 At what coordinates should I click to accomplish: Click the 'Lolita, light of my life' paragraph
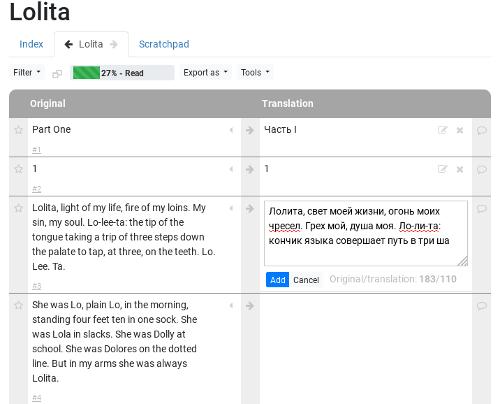[123, 237]
